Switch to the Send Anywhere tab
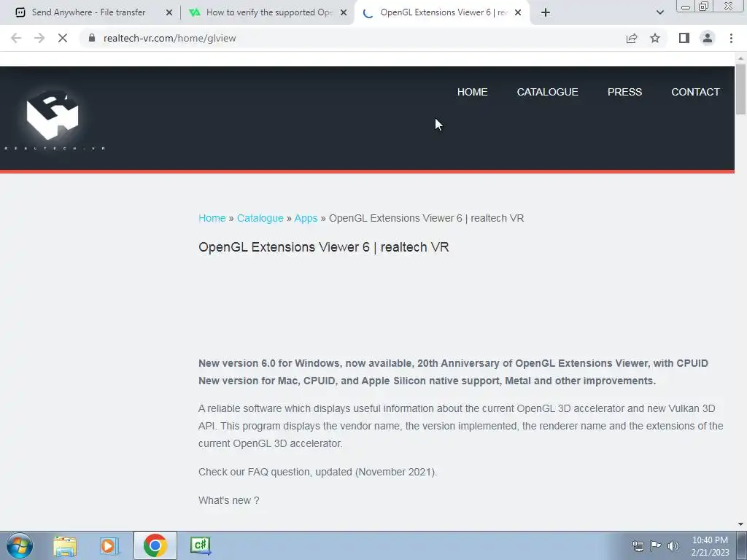 point(88,12)
